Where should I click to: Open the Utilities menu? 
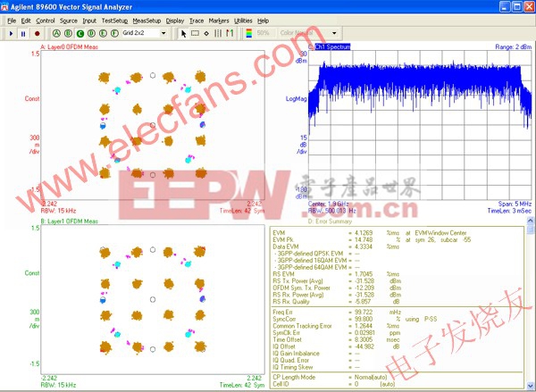[243, 21]
